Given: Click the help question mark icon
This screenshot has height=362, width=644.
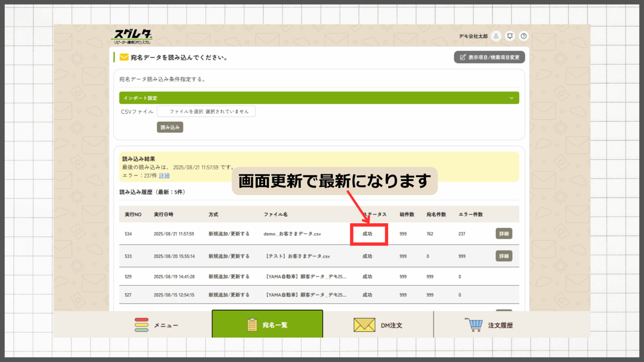Looking at the screenshot, I should (524, 36).
